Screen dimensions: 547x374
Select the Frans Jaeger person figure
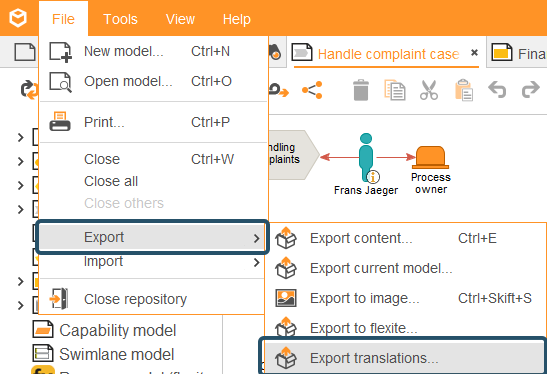[366, 157]
